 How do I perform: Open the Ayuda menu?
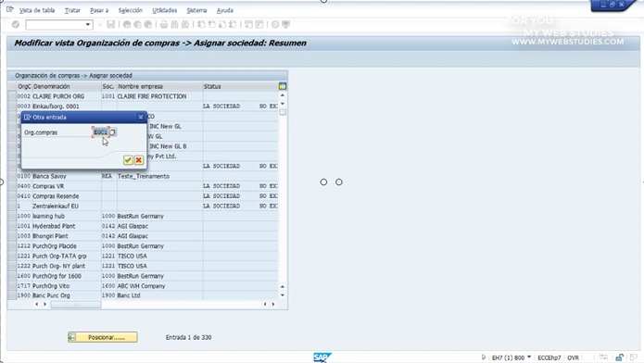pos(224,10)
